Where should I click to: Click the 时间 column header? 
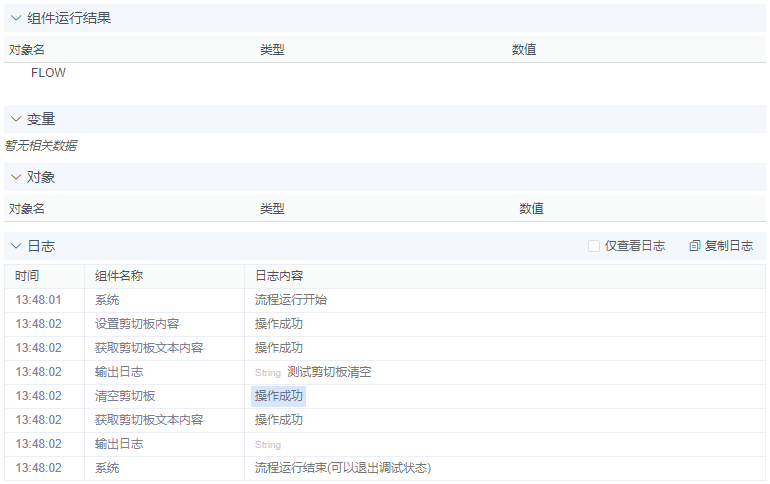(x=27, y=276)
